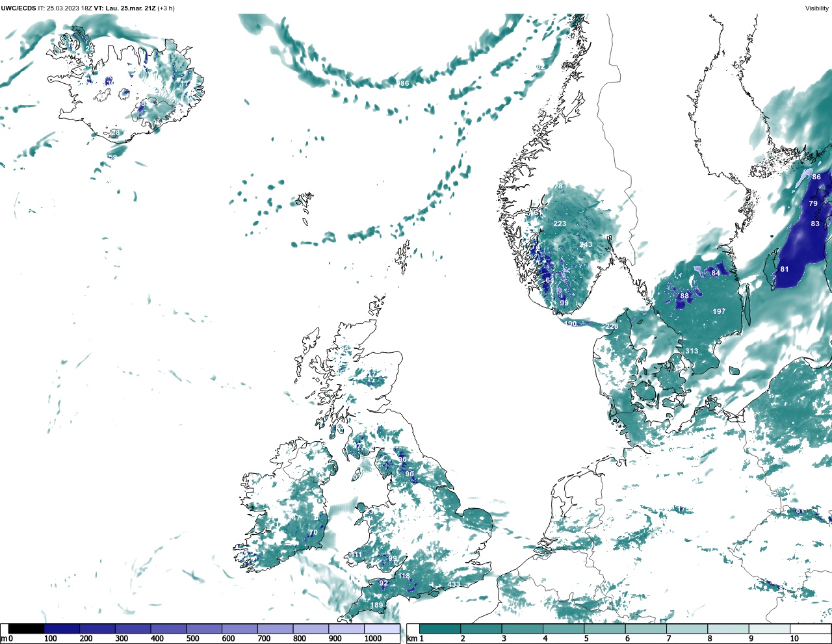This screenshot has width=832, height=644.
Task: Click the 'km' unit label on legend
Action: click(x=411, y=639)
